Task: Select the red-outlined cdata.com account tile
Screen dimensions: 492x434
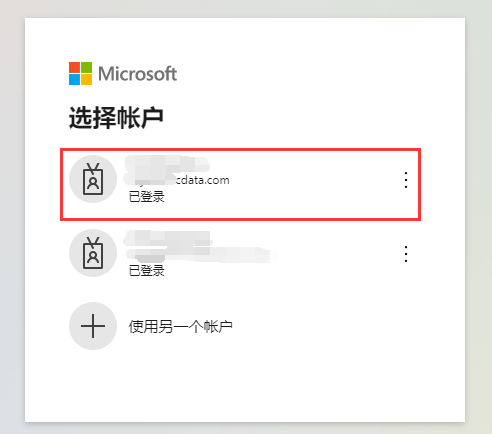Action: (240, 184)
